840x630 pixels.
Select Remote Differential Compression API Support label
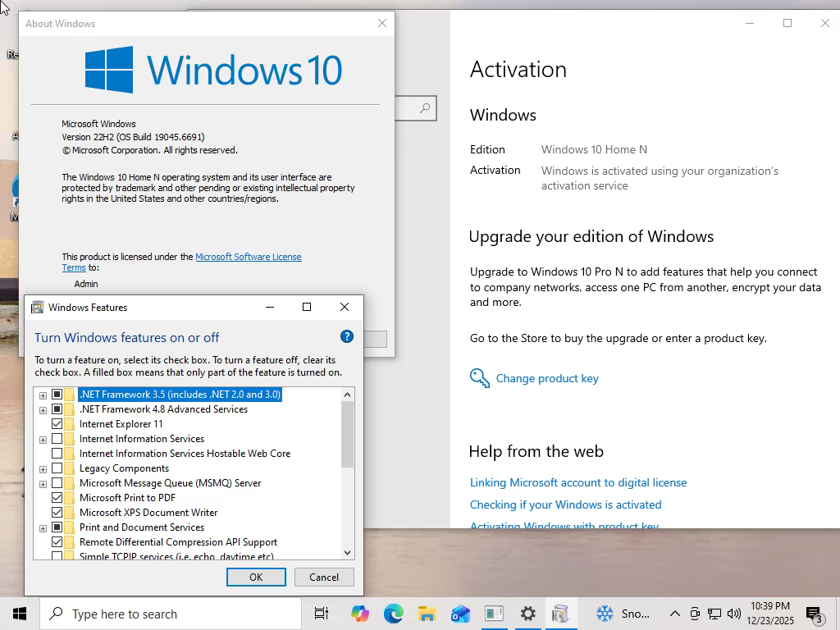[178, 542]
